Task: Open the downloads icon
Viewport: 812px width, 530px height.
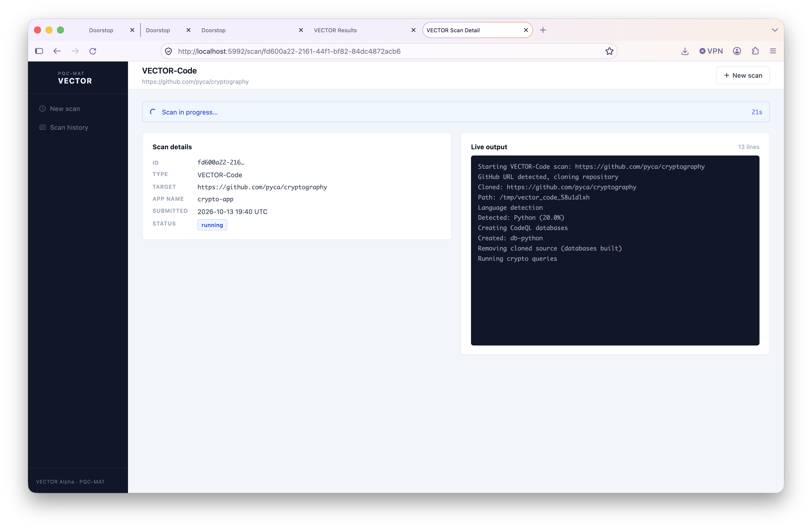Action: click(x=685, y=51)
